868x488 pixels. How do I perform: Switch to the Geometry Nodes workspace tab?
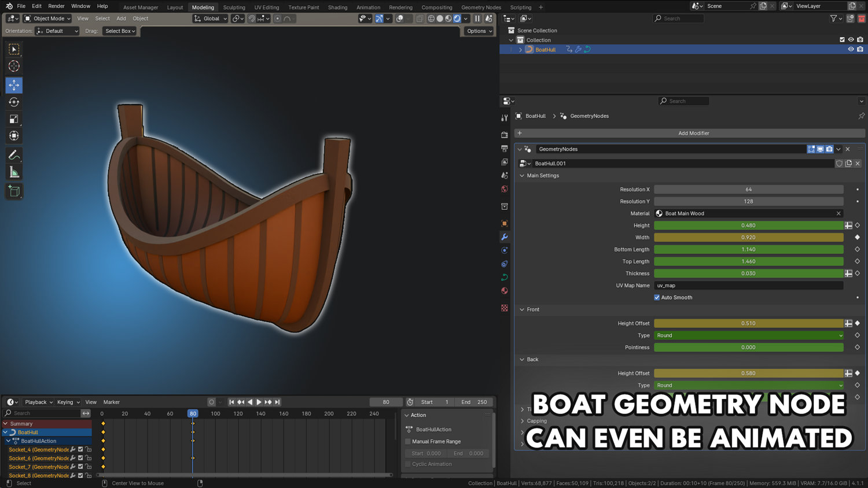481,8
